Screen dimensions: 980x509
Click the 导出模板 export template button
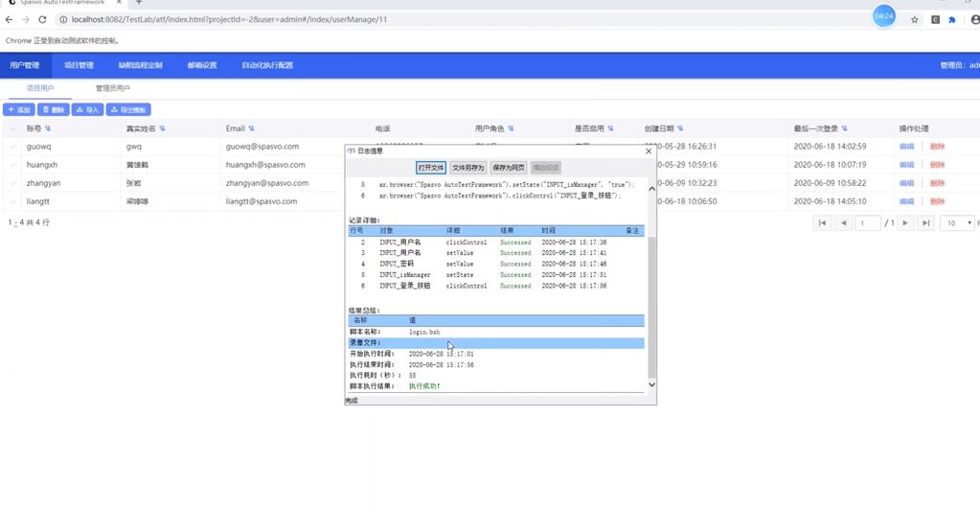tap(128, 109)
